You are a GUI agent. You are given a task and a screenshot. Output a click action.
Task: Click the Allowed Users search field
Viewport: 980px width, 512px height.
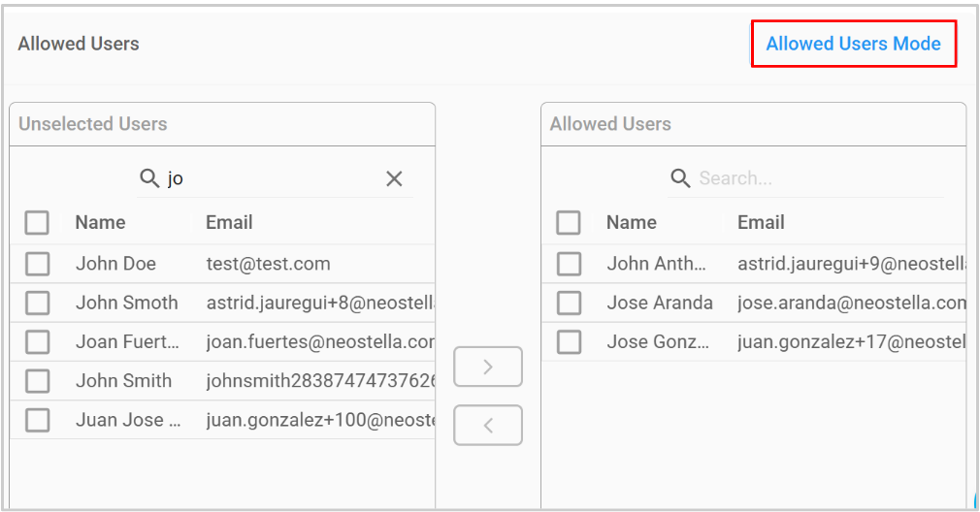pos(815,178)
